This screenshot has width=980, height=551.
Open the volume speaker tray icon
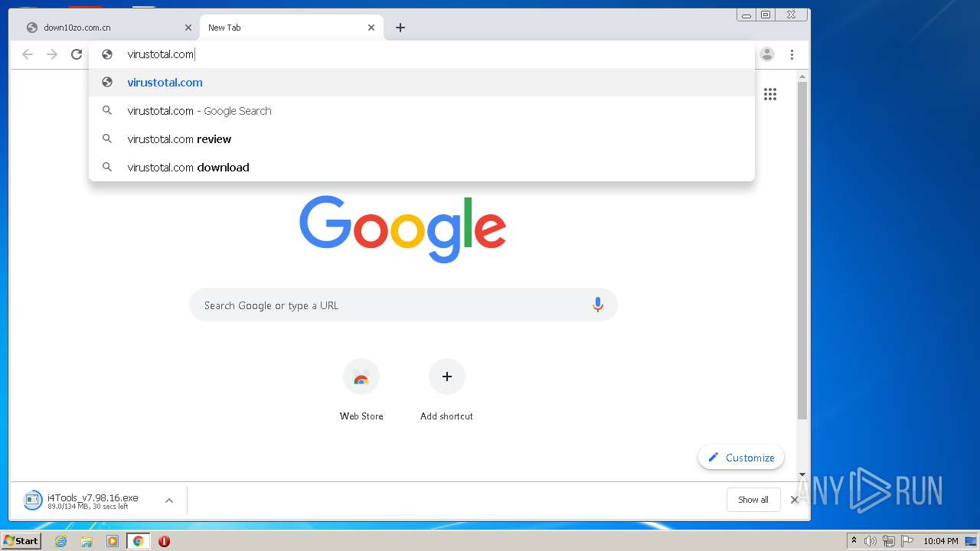click(x=871, y=541)
